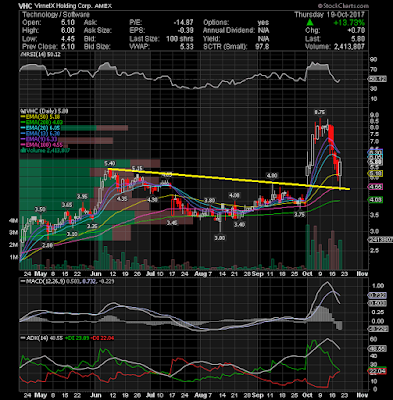Click the Technology / Software sector label
This screenshot has width=393, height=400.
point(56,14)
